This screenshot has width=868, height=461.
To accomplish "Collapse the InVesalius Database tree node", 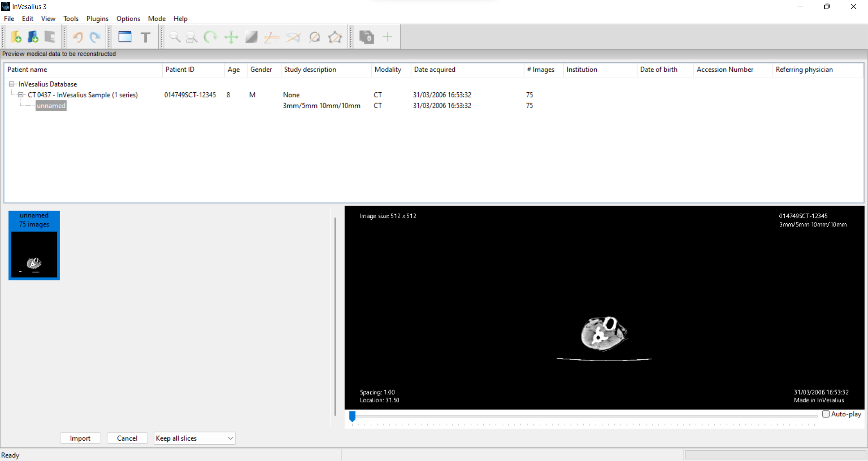I will coord(11,84).
